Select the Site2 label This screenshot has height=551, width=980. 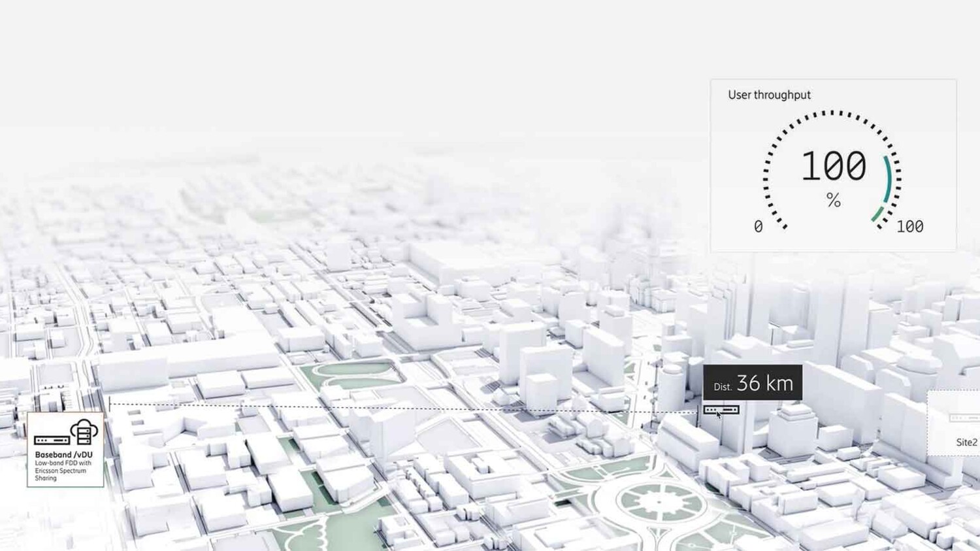point(966,442)
